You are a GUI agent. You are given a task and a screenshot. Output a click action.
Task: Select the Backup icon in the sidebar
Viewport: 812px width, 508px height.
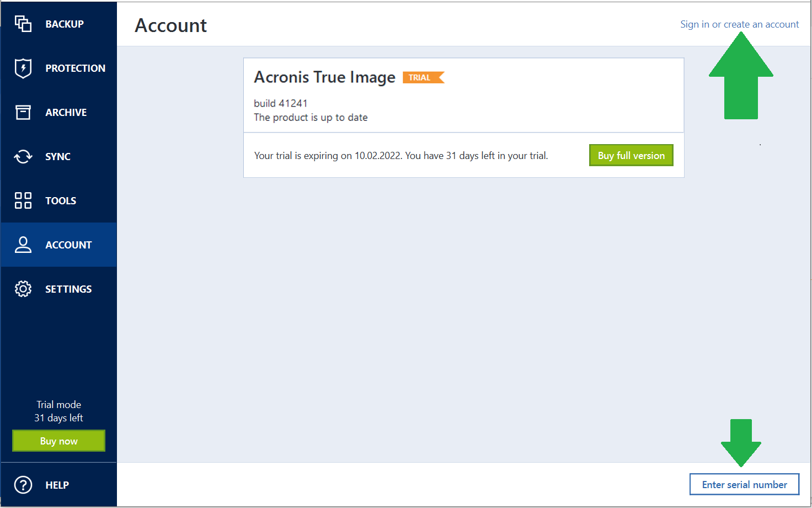(x=23, y=23)
